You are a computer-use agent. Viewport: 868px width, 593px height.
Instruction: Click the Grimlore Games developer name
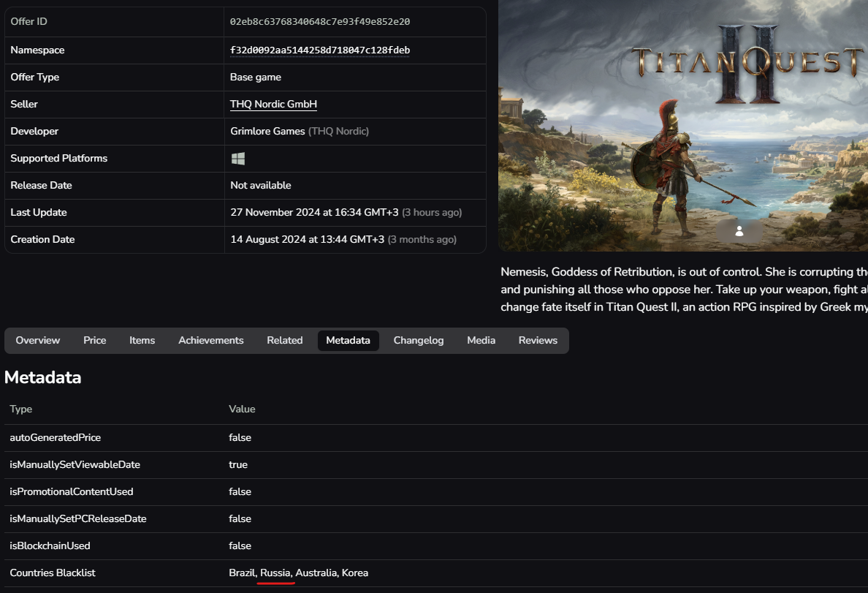[268, 132]
